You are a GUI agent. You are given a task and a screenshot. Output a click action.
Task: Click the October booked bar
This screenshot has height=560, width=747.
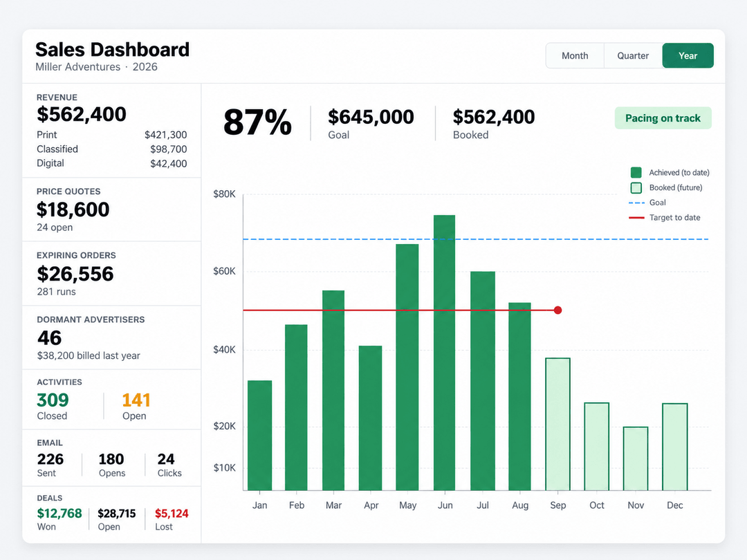coord(596,447)
